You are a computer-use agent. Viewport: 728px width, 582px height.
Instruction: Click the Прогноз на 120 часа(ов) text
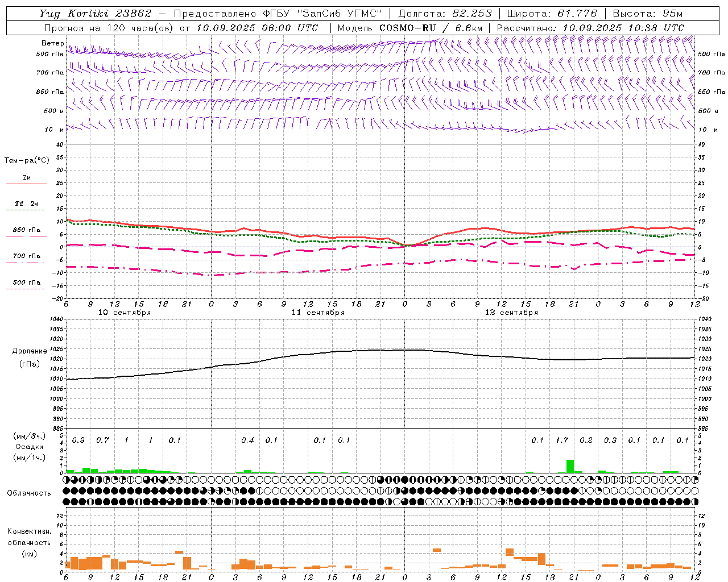tap(109, 28)
